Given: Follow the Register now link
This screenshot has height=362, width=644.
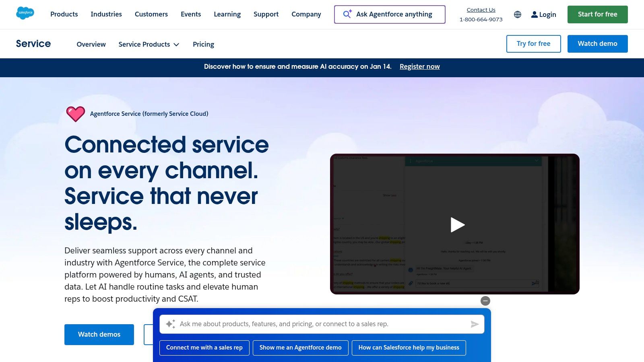Looking at the screenshot, I should click(419, 66).
